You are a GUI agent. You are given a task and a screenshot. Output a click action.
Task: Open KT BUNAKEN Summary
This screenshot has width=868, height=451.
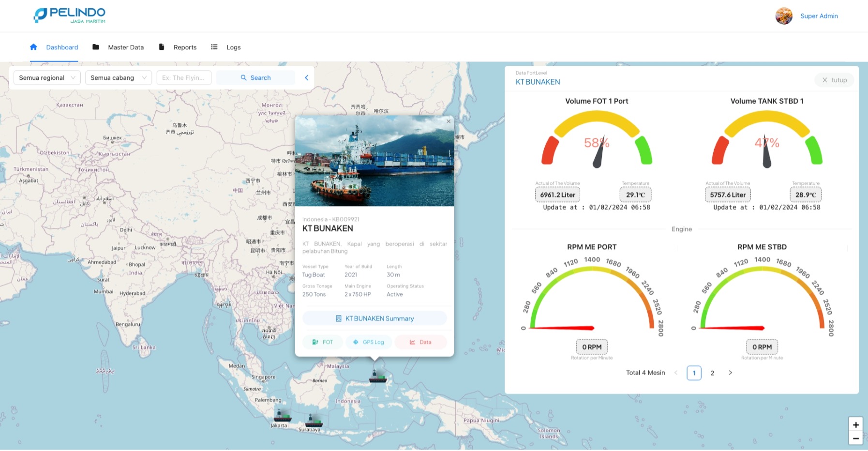[374, 318]
